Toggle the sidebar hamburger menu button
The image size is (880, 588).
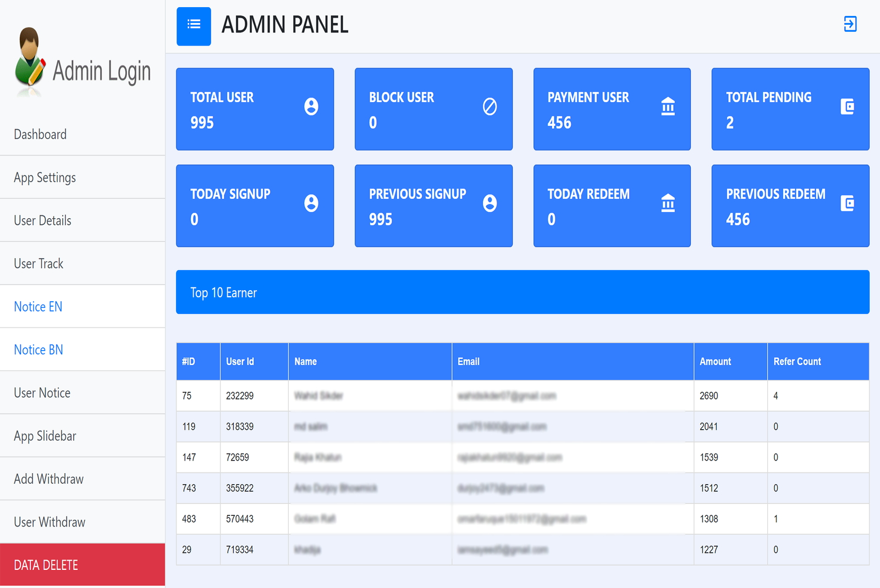tap(194, 26)
